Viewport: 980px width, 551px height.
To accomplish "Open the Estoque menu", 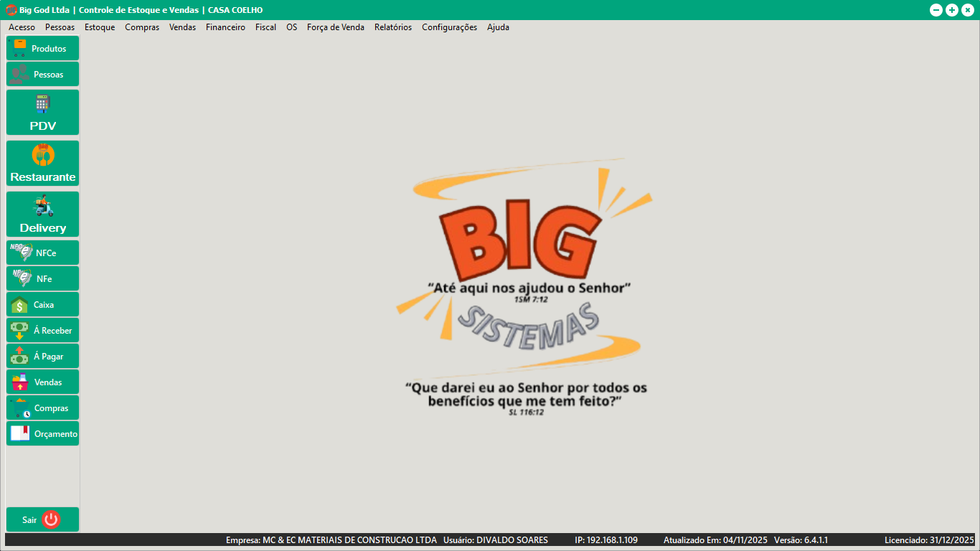I will (x=100, y=27).
